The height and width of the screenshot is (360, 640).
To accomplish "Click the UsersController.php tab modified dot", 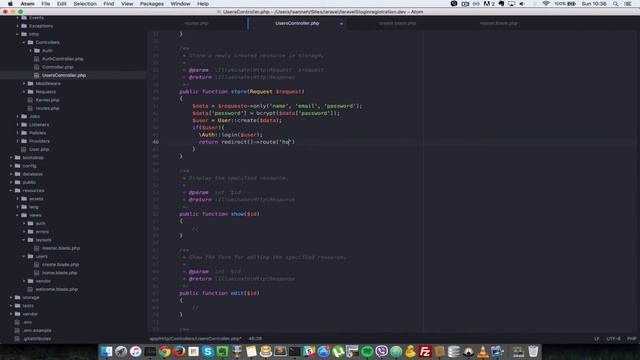I will coord(341,24).
